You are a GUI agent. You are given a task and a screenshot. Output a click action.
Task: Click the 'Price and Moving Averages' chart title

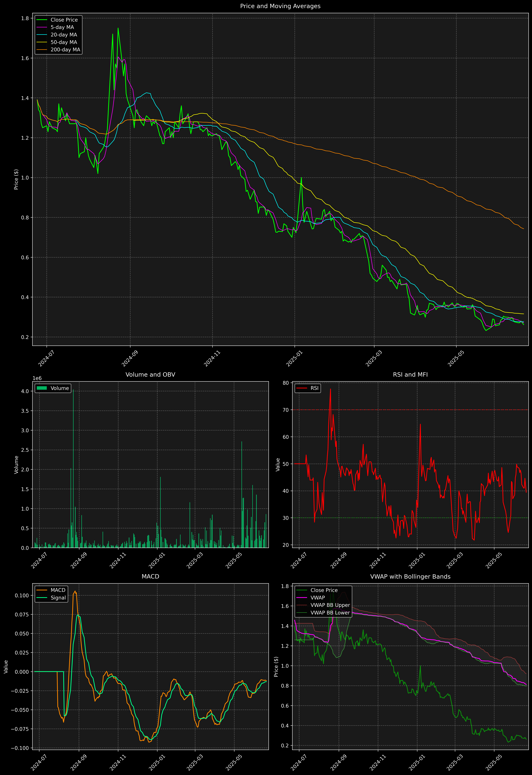tap(280, 6)
